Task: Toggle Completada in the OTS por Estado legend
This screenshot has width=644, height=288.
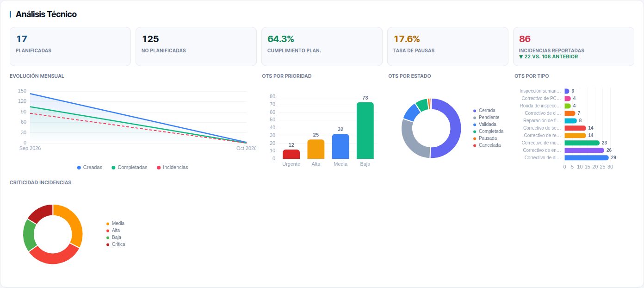Action: [488, 131]
